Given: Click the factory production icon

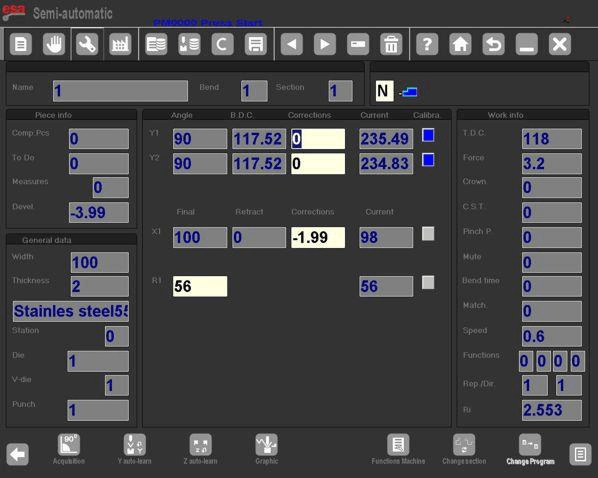Looking at the screenshot, I should [120, 44].
